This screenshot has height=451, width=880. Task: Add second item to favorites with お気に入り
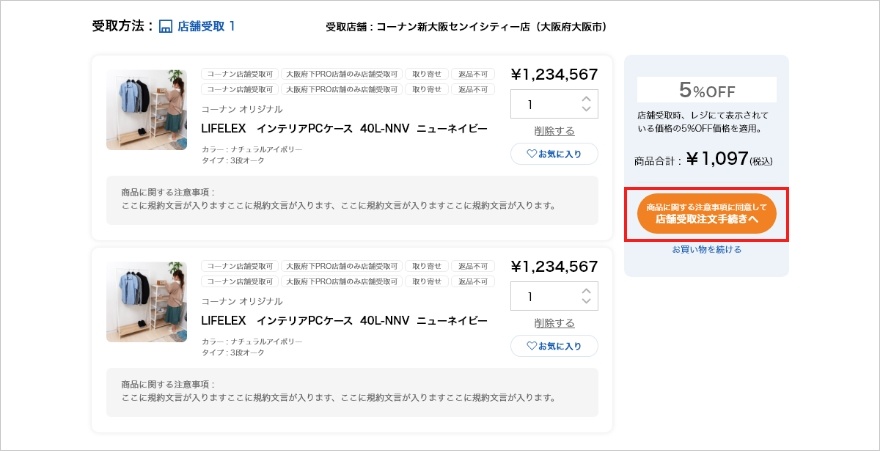click(x=554, y=346)
